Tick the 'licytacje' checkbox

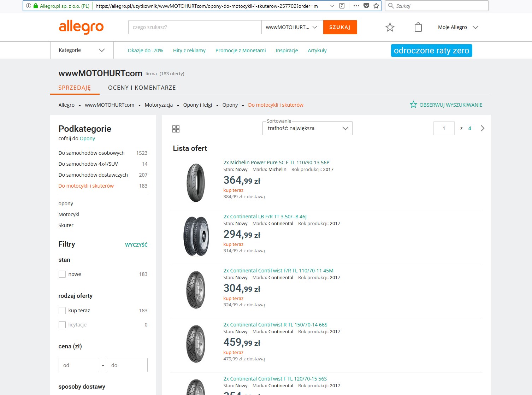(62, 325)
